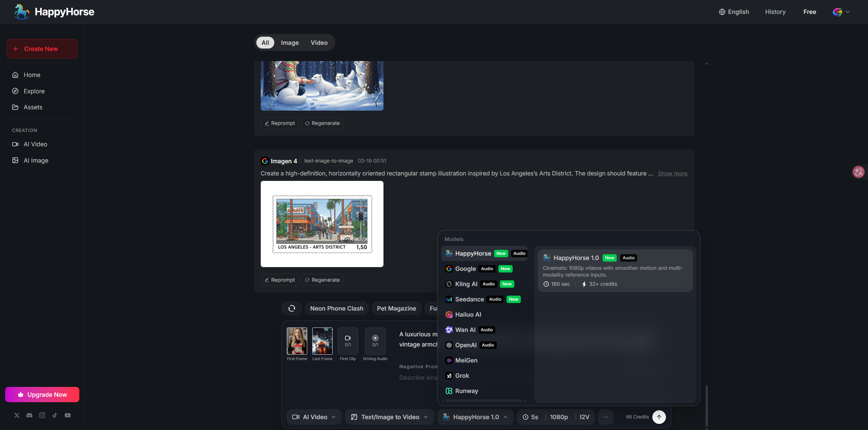
Task: Click the TikTok icon in sidebar footer
Action: [x=55, y=415]
